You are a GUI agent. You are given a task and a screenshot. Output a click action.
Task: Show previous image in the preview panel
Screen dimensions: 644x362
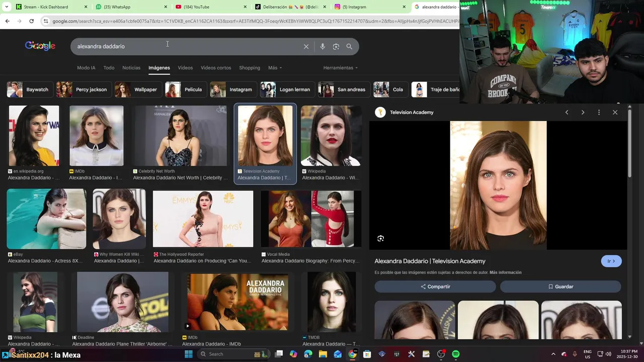pos(567,112)
